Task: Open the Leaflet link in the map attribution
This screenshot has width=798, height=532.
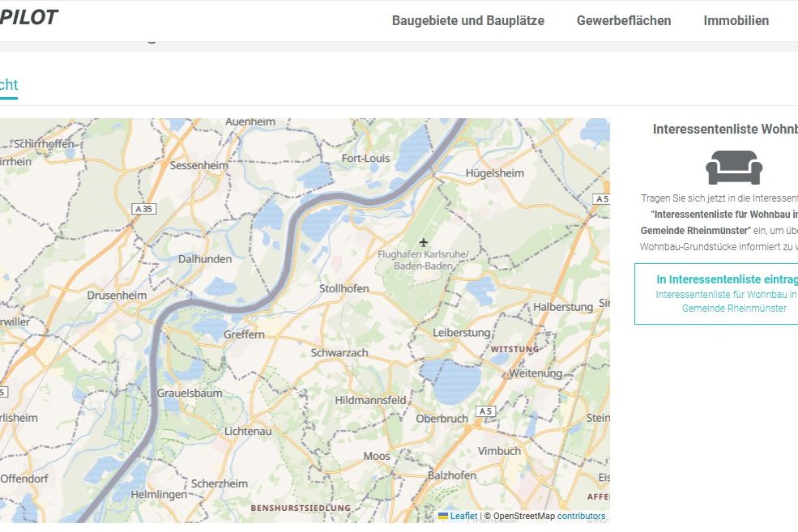Action: tap(463, 515)
